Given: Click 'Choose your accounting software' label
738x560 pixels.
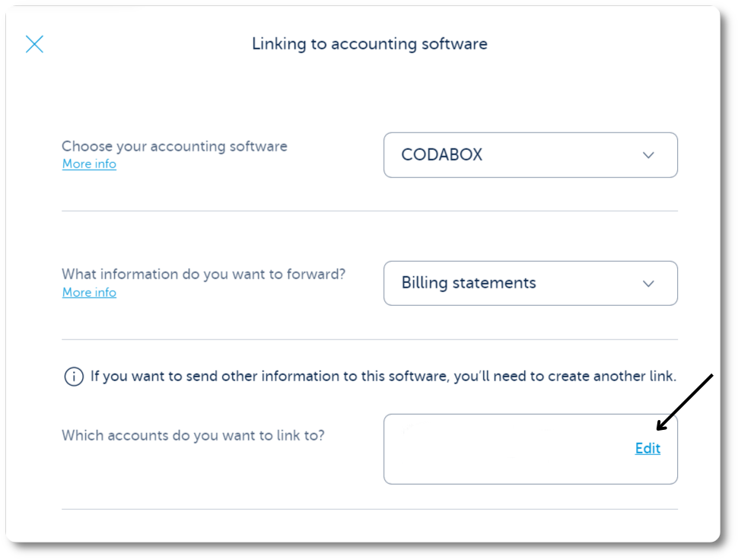Looking at the screenshot, I should click(x=175, y=146).
